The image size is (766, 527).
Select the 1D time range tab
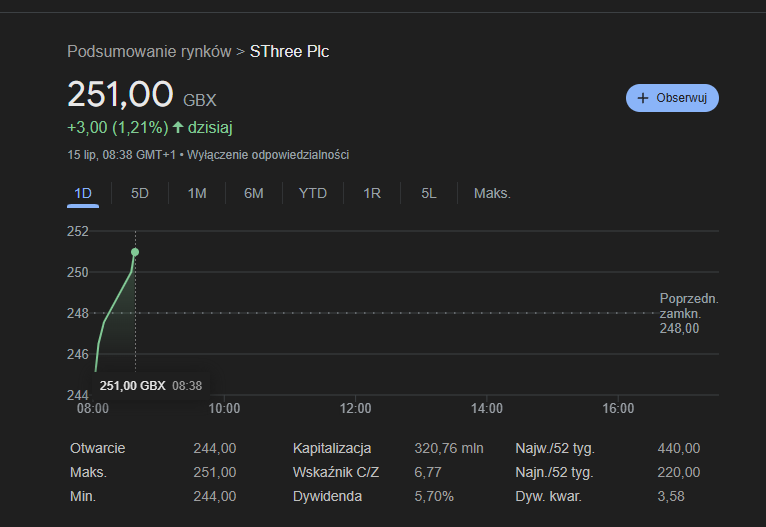point(83,193)
